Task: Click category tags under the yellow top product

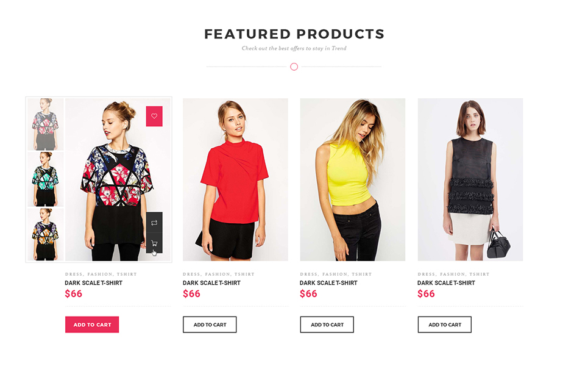Action: tap(336, 274)
